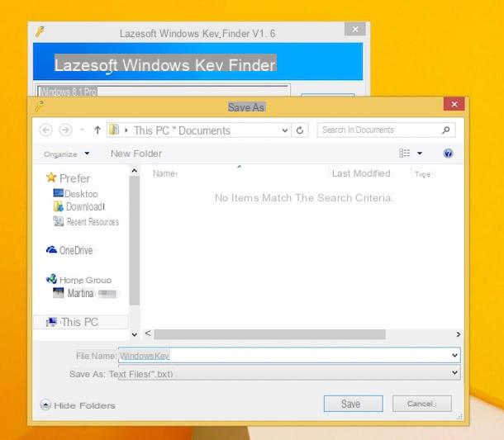Select Home Group in navigation pane
The height and width of the screenshot is (440, 504).
coord(85,280)
